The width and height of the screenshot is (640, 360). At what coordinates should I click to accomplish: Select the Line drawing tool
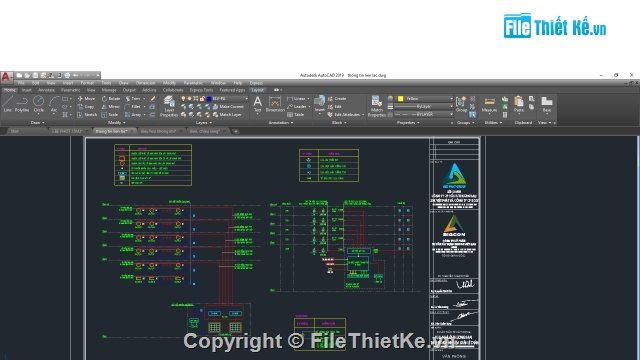[x=8, y=104]
